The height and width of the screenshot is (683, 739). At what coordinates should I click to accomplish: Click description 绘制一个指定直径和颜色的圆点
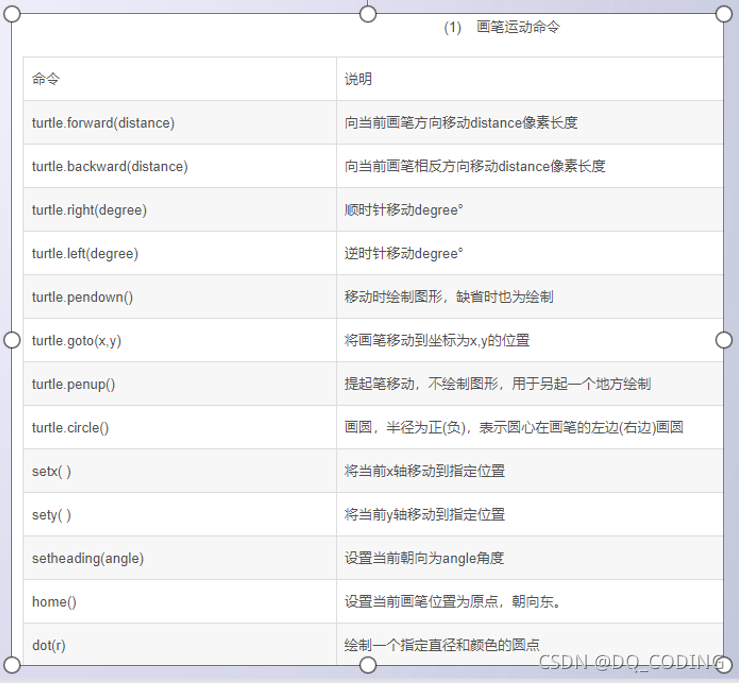442,645
